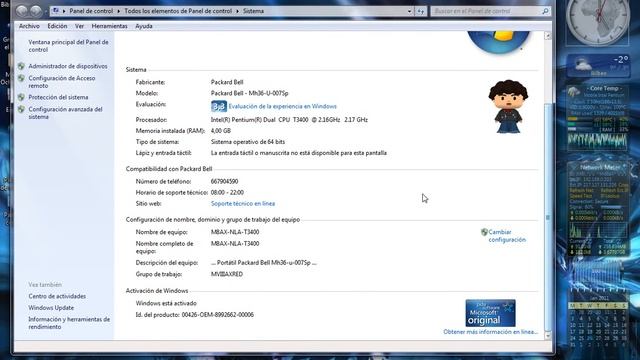Click memory value 4,00 GB

221,131
